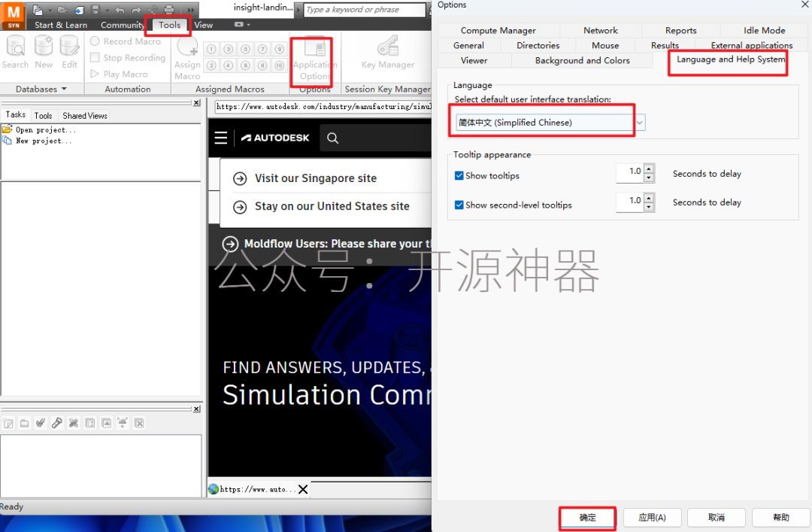
Task: Open the Community ribbon tab
Action: [123, 25]
